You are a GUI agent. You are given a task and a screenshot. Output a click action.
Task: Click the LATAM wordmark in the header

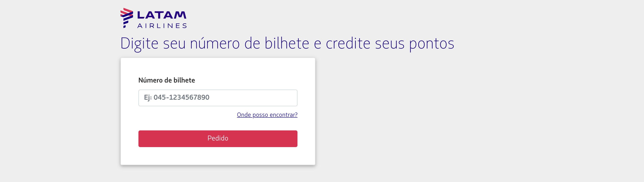click(162, 15)
